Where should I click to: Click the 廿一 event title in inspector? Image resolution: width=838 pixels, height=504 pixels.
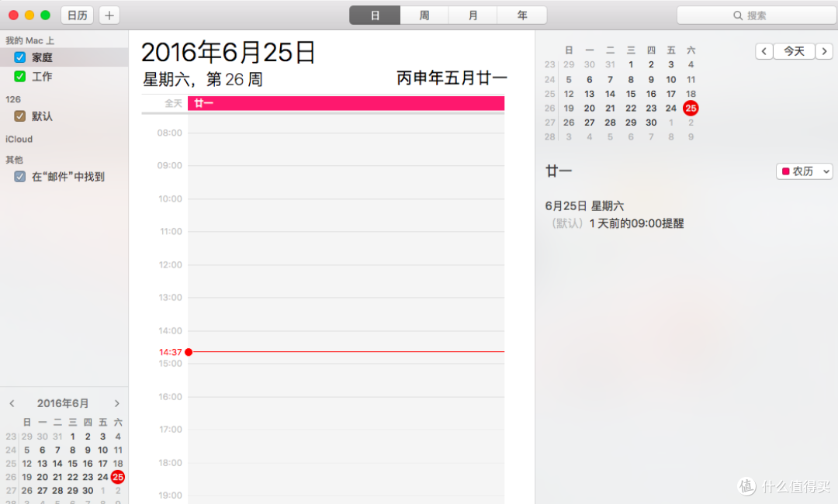click(559, 171)
